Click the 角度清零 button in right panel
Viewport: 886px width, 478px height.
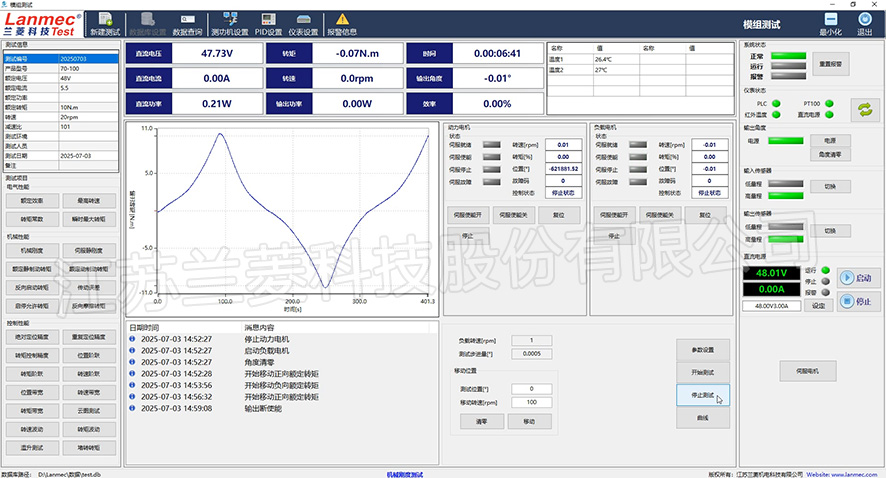coord(830,154)
